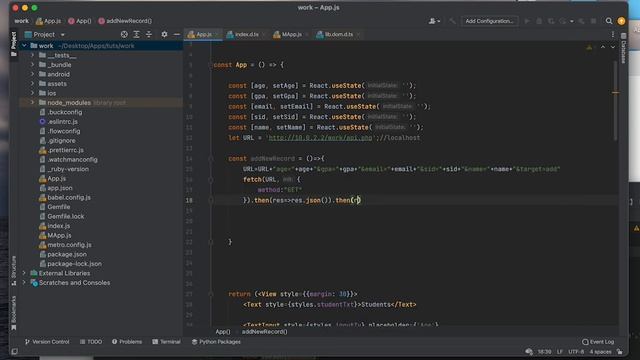
Task: Change the 4 spaces indent setting
Action: [x=600, y=351]
